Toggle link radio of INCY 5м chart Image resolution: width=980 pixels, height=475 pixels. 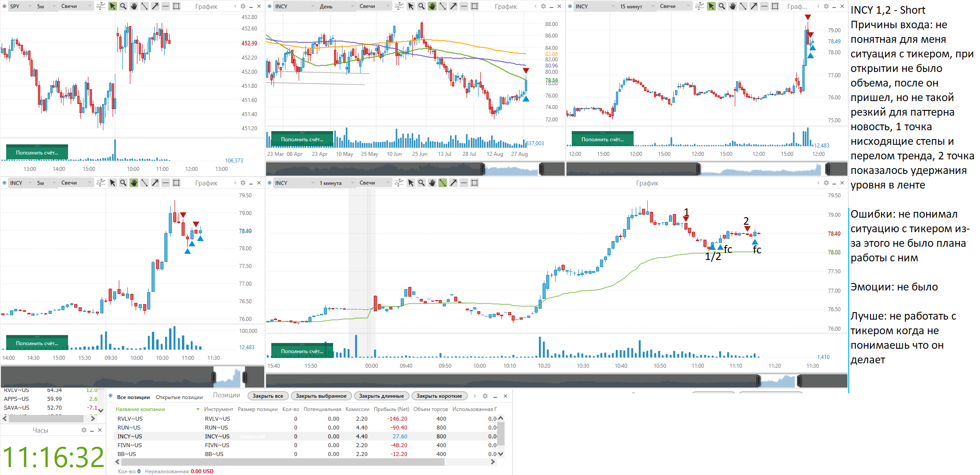point(4,183)
